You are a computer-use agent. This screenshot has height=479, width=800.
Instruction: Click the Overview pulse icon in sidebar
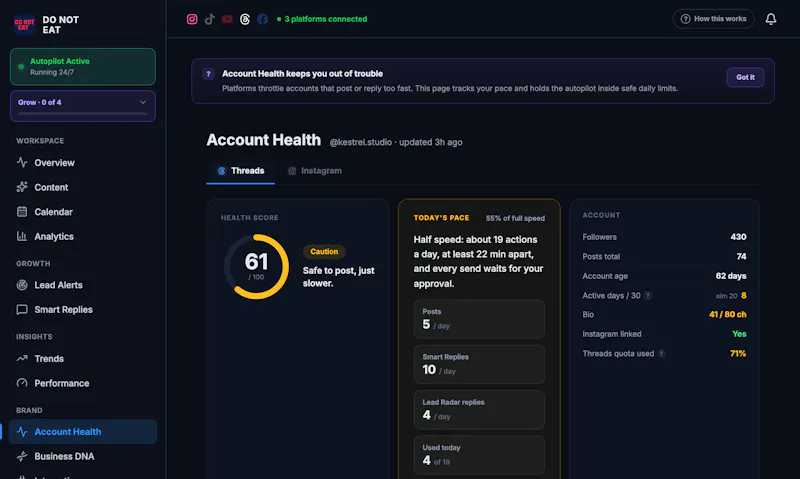pyautogui.click(x=22, y=163)
